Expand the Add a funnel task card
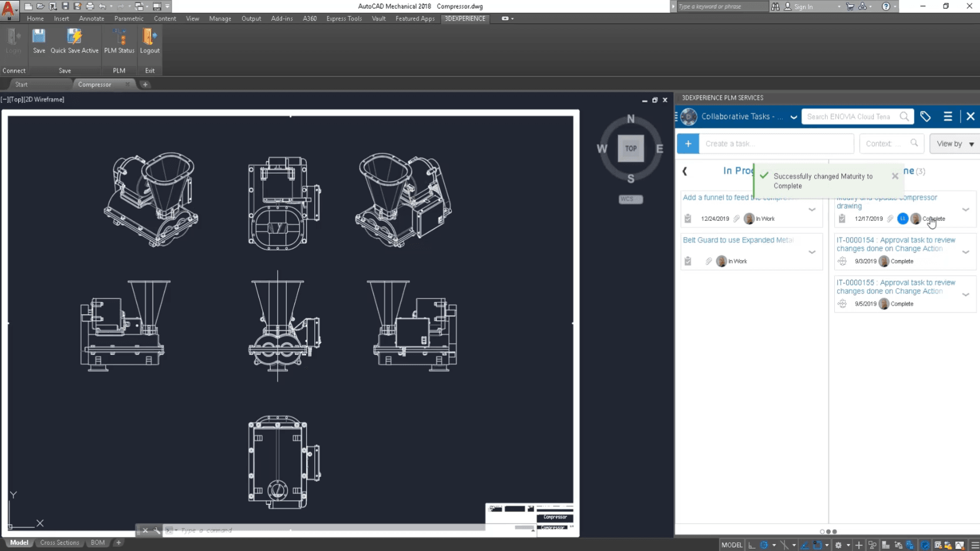The width and height of the screenshot is (980, 551). coord(812,209)
